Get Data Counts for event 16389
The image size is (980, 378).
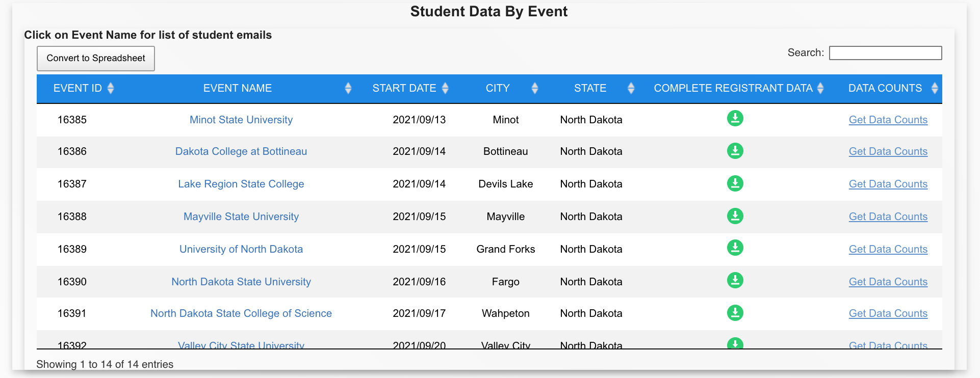[888, 249]
